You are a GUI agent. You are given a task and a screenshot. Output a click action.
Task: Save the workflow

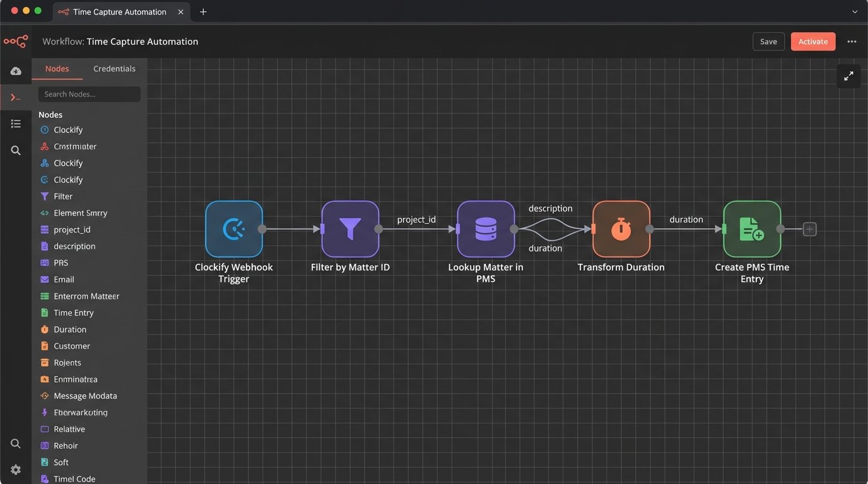point(768,41)
